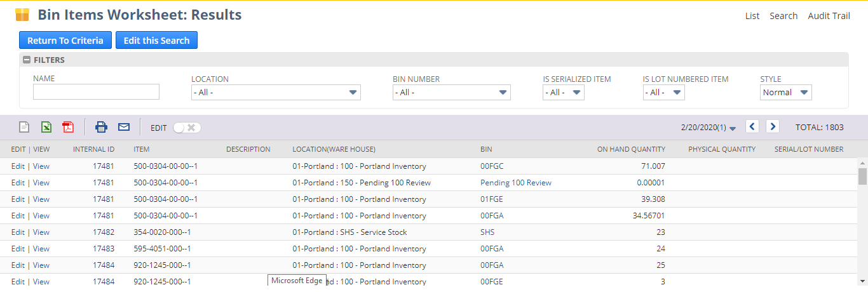Toggle the inline EDIT switch
This screenshot has height=292, width=868.
(x=187, y=128)
